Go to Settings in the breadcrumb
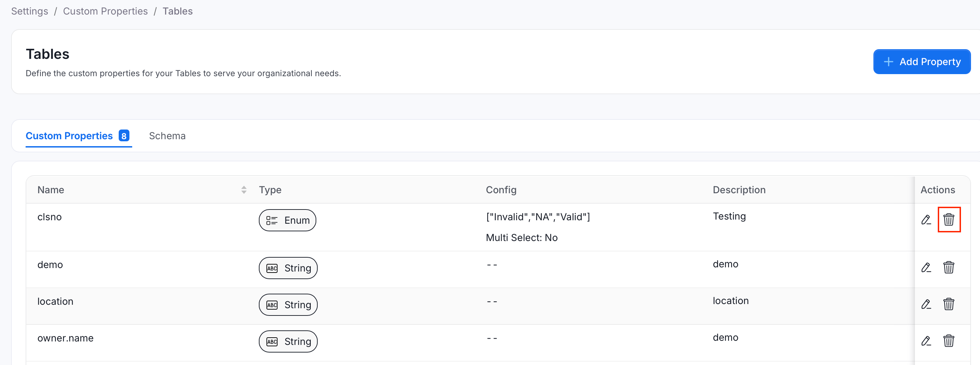This screenshot has width=980, height=365. 30,11
